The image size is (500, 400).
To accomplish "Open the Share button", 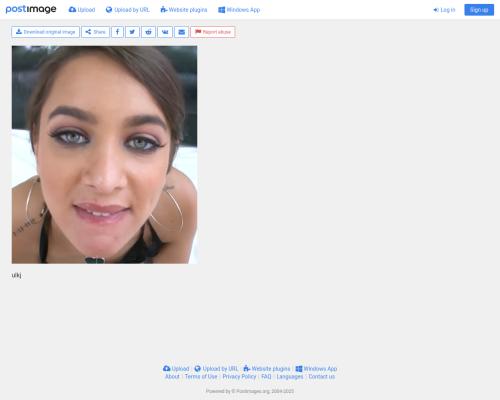I will pos(95,32).
